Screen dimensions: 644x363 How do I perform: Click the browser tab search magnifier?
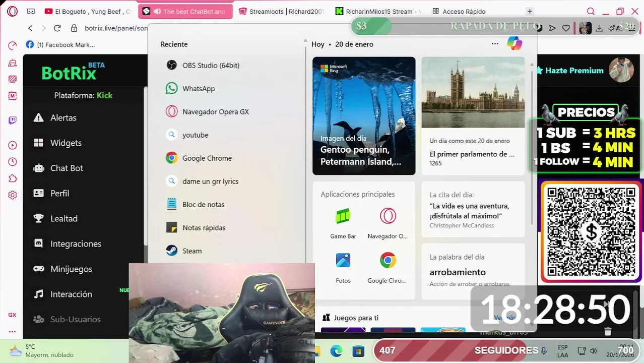(591, 11)
